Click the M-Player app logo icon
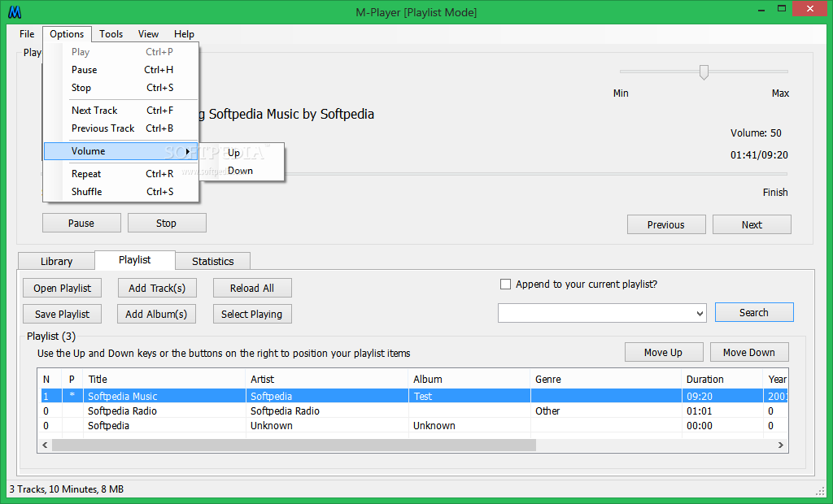The image size is (833, 504). tap(15, 11)
